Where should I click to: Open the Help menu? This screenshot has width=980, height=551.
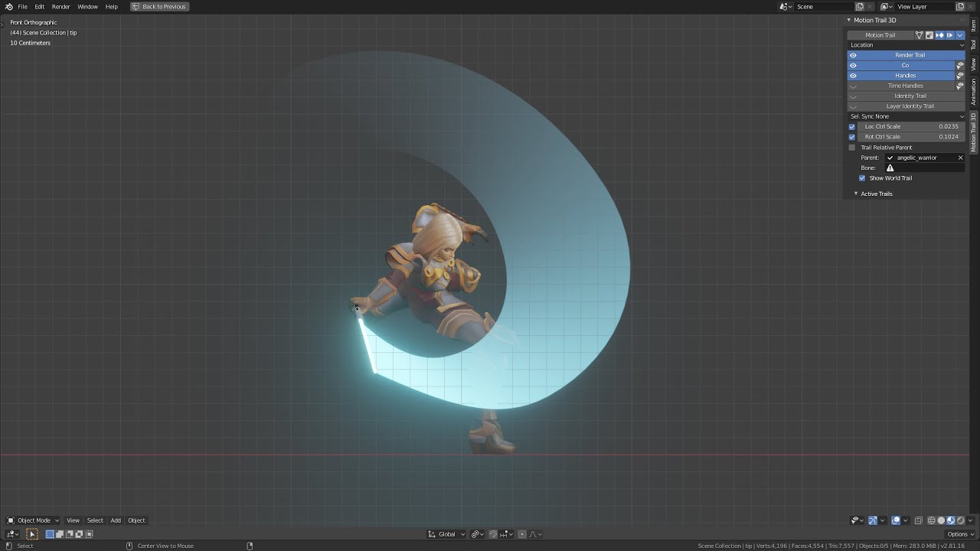[112, 6]
